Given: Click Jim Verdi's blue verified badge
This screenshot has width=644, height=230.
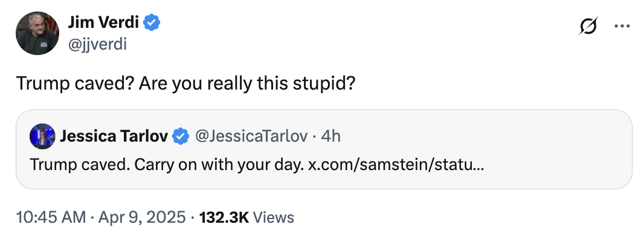Looking at the screenshot, I should [x=152, y=22].
